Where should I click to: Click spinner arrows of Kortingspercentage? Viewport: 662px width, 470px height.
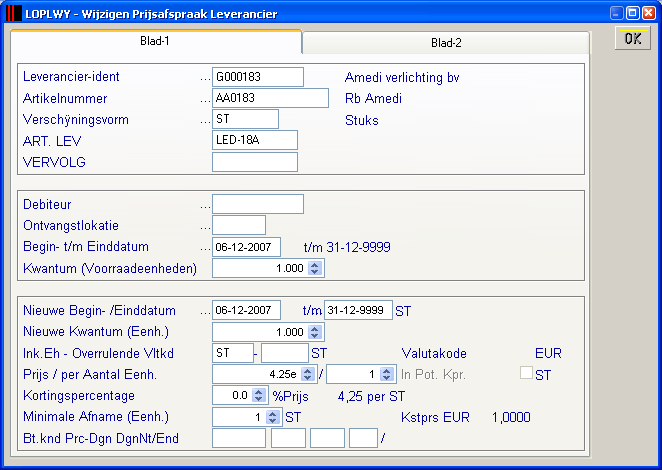click(259, 395)
